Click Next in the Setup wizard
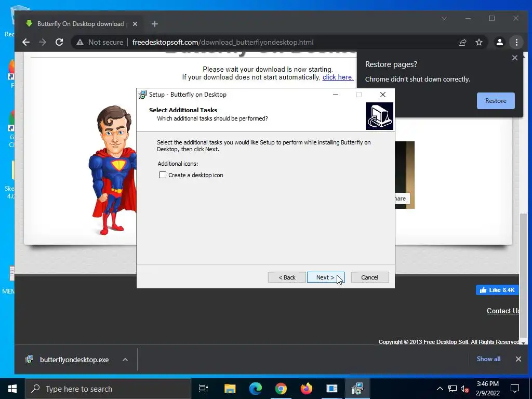This screenshot has height=399, width=532. tap(326, 277)
